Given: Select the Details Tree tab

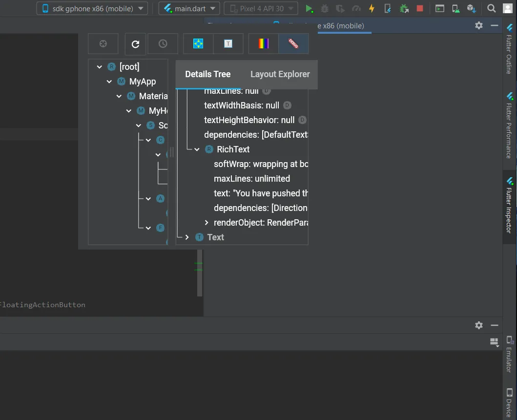Looking at the screenshot, I should tap(207, 74).
